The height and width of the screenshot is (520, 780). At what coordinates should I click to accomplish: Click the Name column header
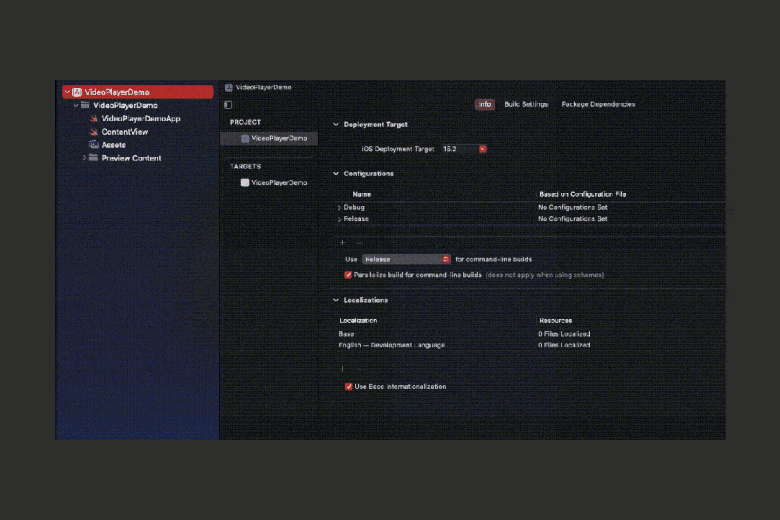pos(362,195)
